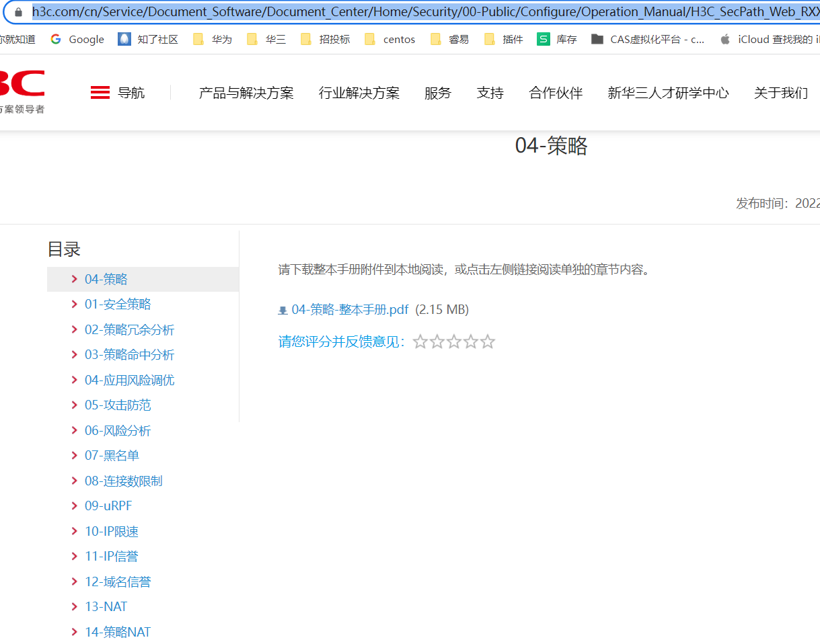
Task: Open chapter 02-策略冗余分析
Action: click(129, 329)
